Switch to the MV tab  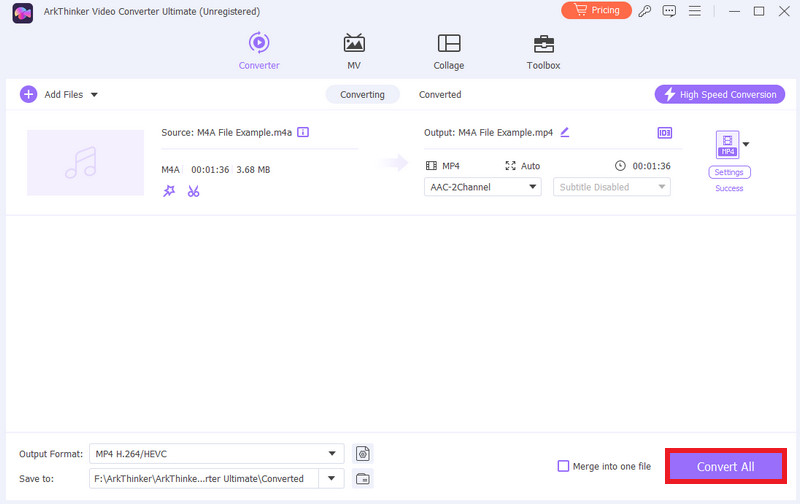354,51
